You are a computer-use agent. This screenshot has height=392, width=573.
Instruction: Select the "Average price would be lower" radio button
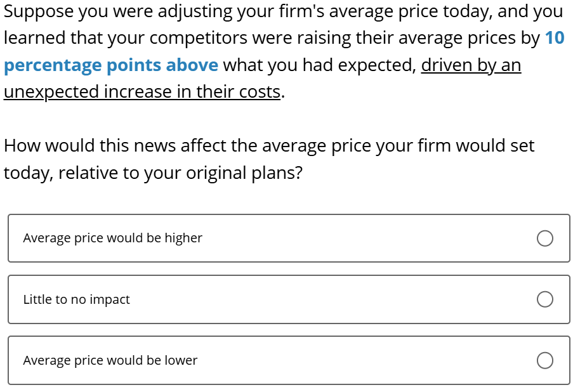(x=544, y=360)
